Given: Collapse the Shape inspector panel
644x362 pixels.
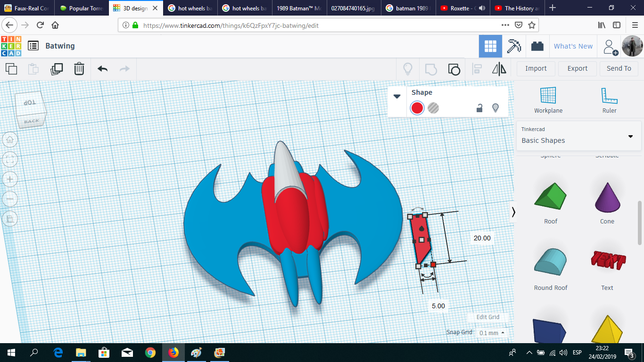Looking at the screenshot, I should (397, 96).
